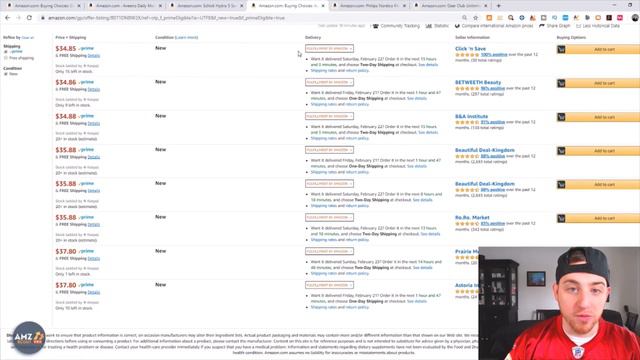Close the first Amazon Buying Choices tab

(x=79, y=6)
